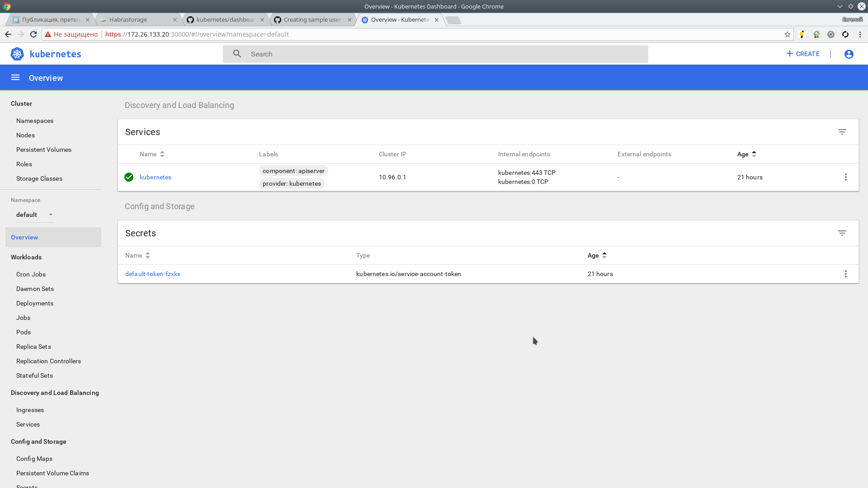868x488 pixels.
Task: Click the lightbulb extension icon
Action: pyautogui.click(x=802, y=34)
